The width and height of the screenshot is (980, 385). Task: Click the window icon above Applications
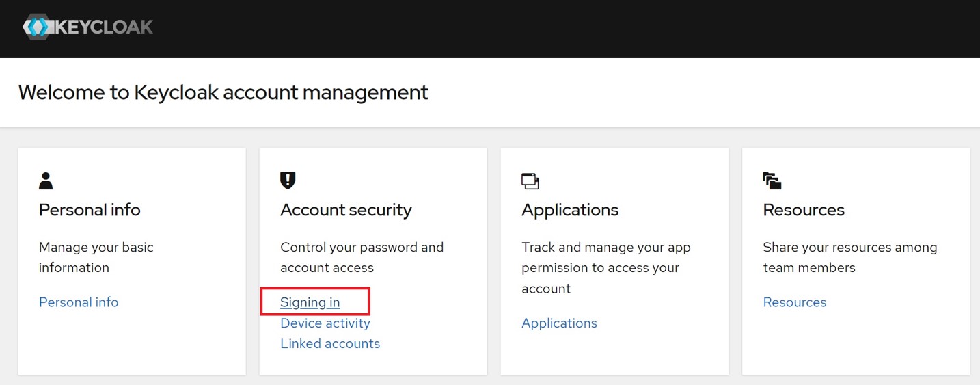(530, 181)
